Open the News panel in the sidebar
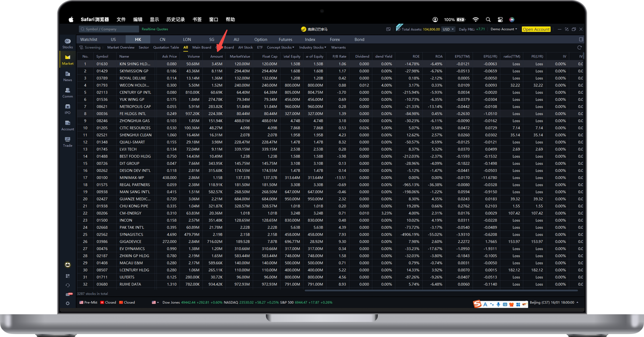The height and width of the screenshot is (337, 644). (x=67, y=76)
